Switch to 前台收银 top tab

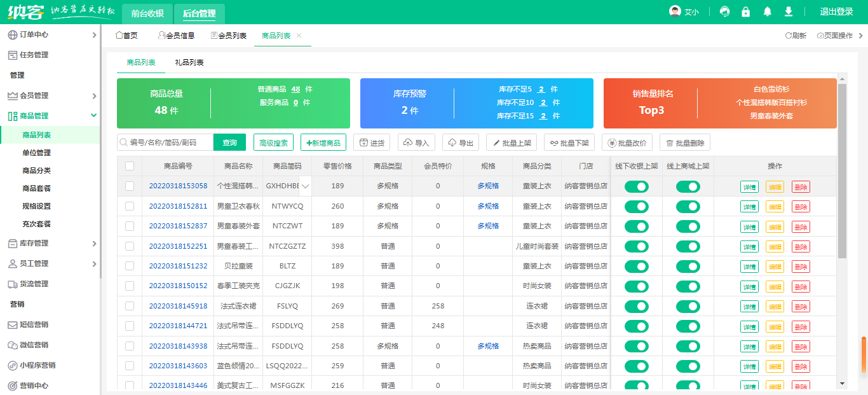(147, 13)
